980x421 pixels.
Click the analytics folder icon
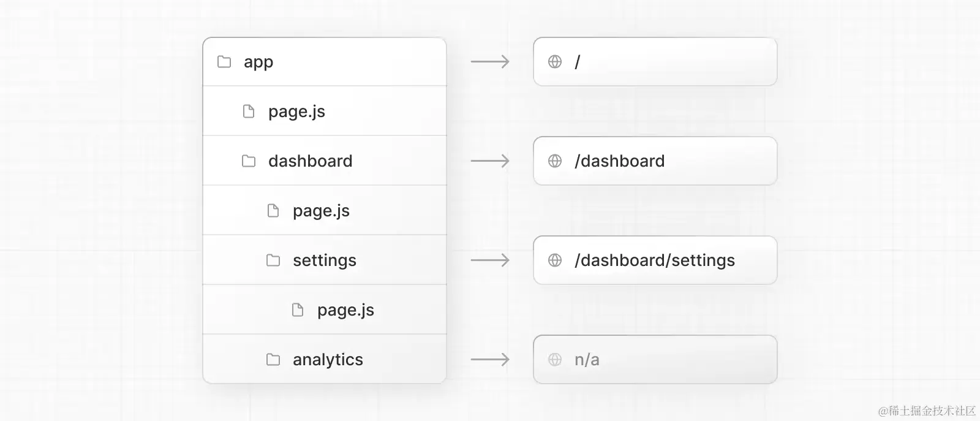273,360
